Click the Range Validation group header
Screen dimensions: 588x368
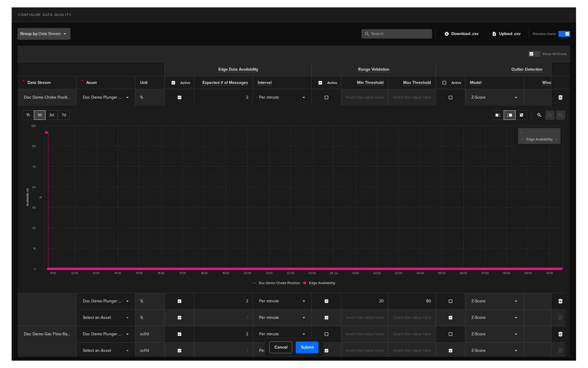(x=374, y=69)
